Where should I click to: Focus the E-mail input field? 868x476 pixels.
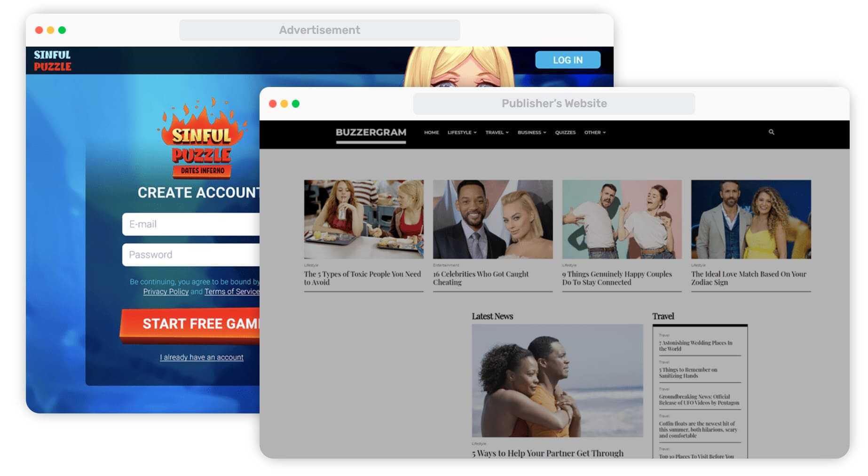[191, 224]
